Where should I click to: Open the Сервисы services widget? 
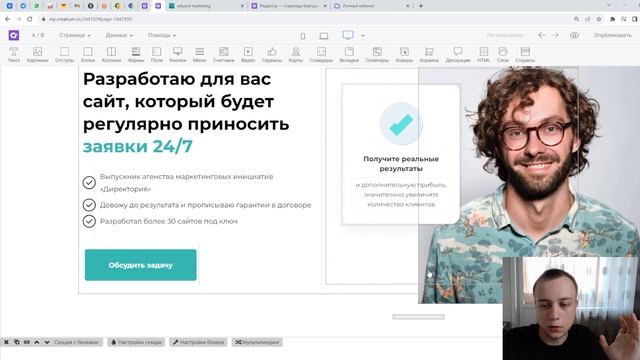tap(272, 55)
